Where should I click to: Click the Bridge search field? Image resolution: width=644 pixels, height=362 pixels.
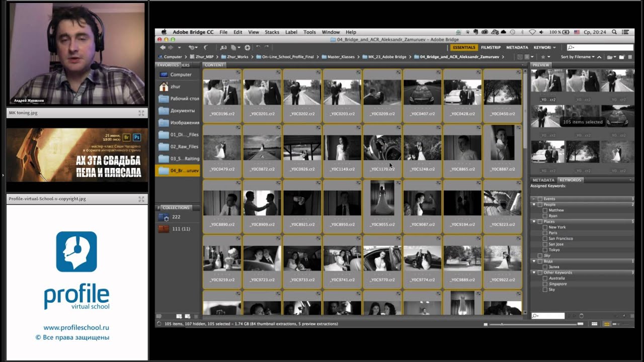(x=599, y=47)
